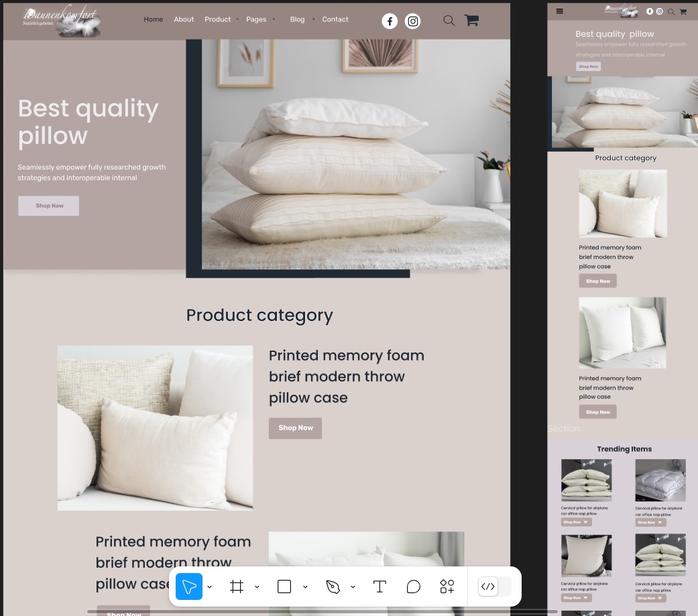Image resolution: width=698 pixels, height=616 pixels.
Task: Select the large stacked pillows hero image
Action: (355, 154)
